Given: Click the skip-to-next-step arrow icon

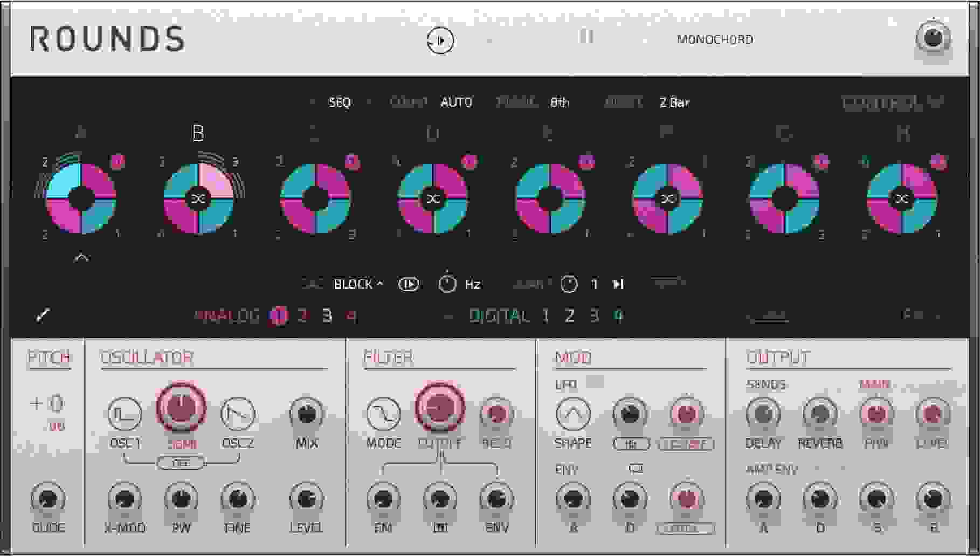Looking at the screenshot, I should [619, 284].
